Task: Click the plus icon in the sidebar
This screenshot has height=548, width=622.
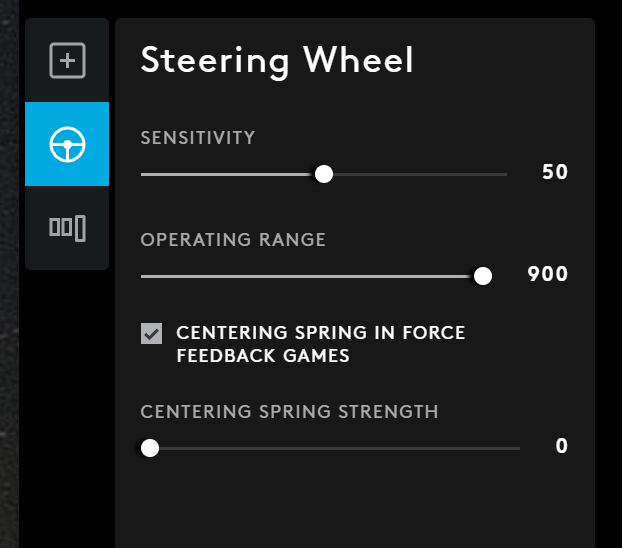Action: coord(67,61)
